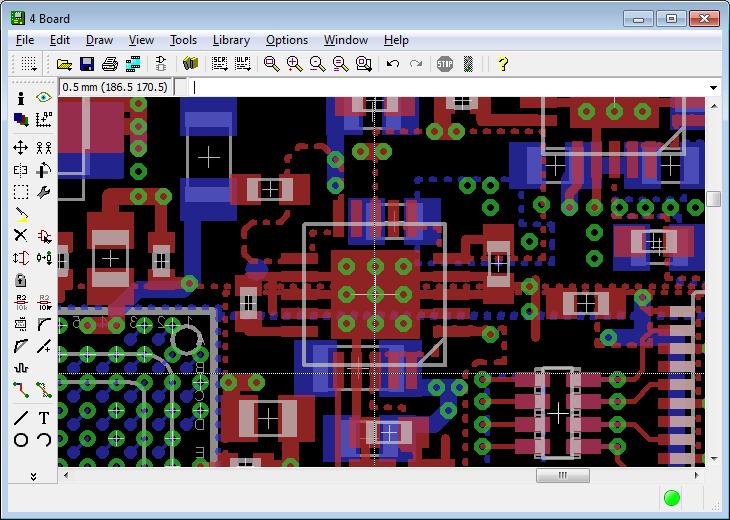730x520 pixels.
Task: Save the board with the floppy icon
Action: (87, 63)
